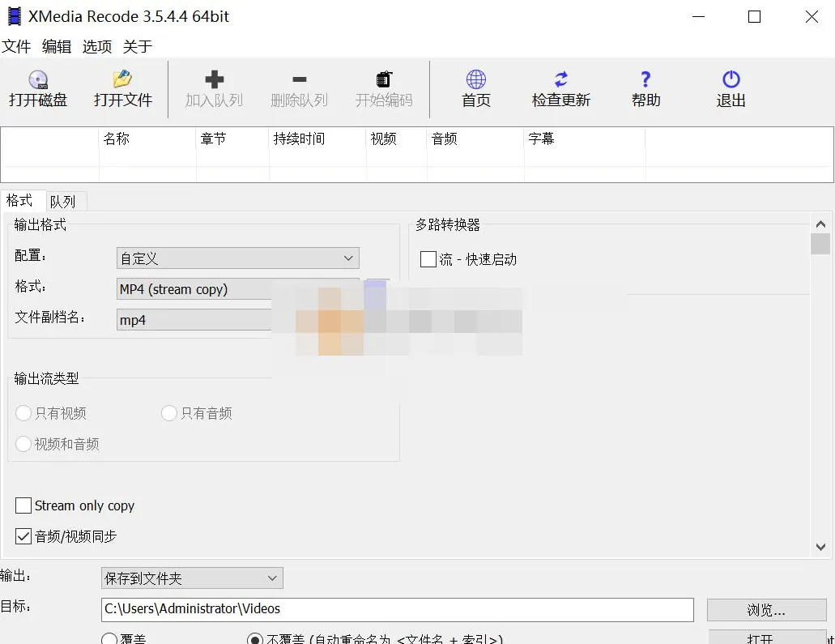
Task: Click the 浏览... (Browse) button
Action: pos(766,610)
